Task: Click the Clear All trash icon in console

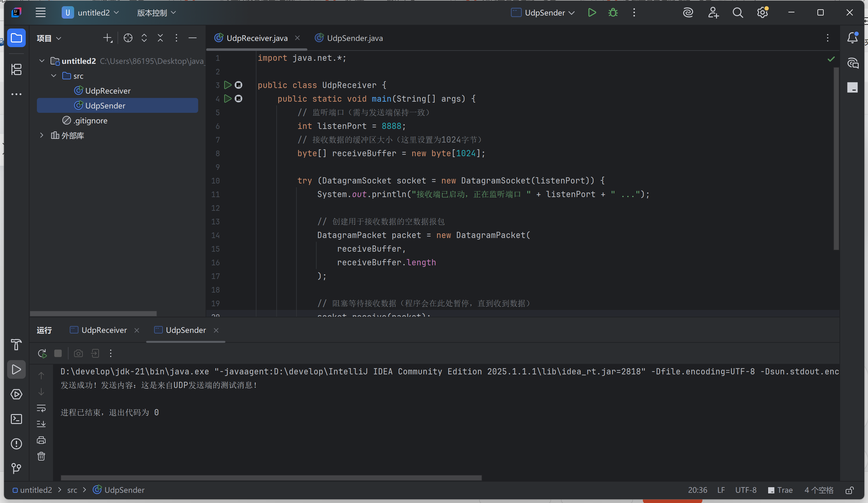Action: (x=41, y=457)
